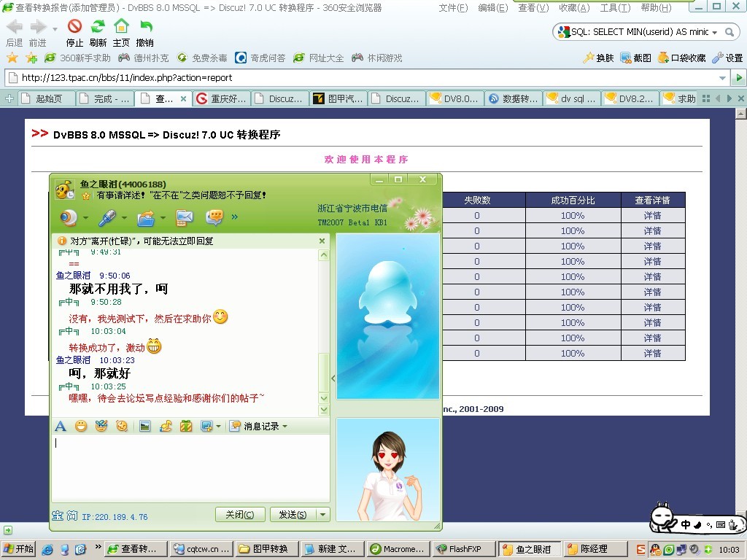Open the emoticon picker smiley in chat

81,426
